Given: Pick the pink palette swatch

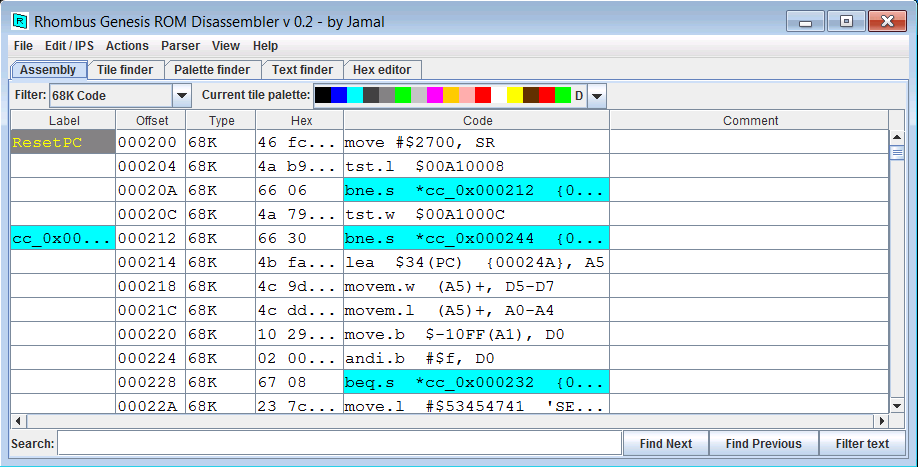Looking at the screenshot, I should (467, 95).
